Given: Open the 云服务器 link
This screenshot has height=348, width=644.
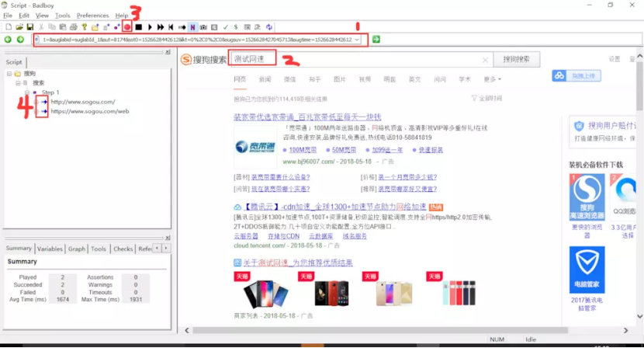Looking at the screenshot, I should [x=246, y=236].
